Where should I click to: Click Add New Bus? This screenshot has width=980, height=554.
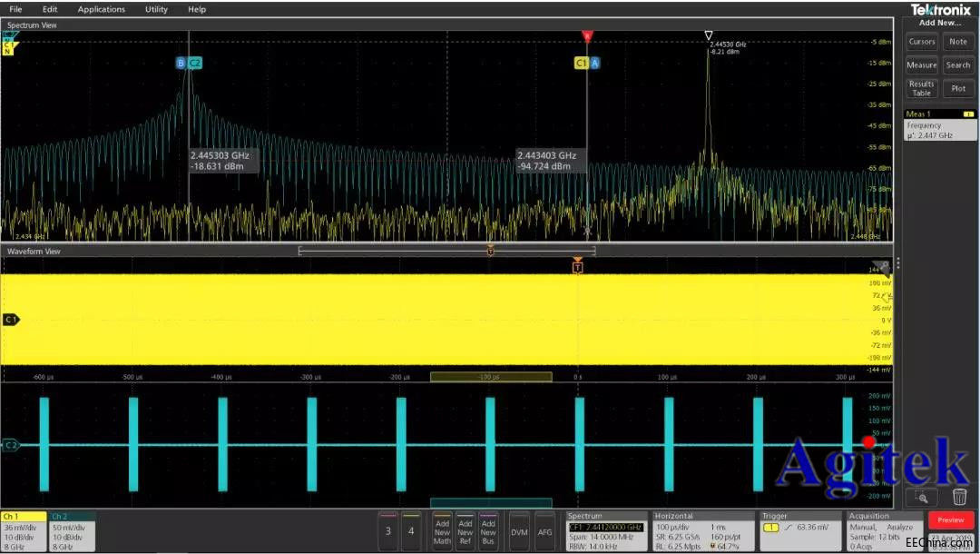point(488,531)
